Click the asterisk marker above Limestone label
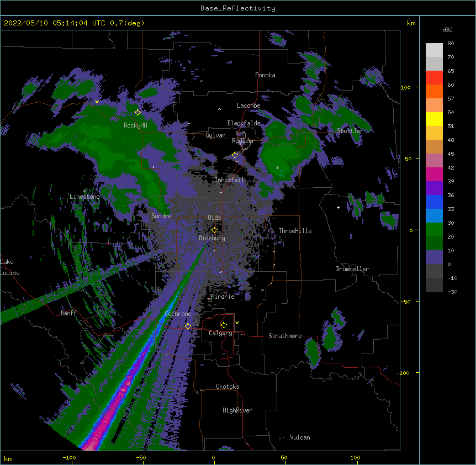The height and width of the screenshot is (465, 476). coord(84,191)
